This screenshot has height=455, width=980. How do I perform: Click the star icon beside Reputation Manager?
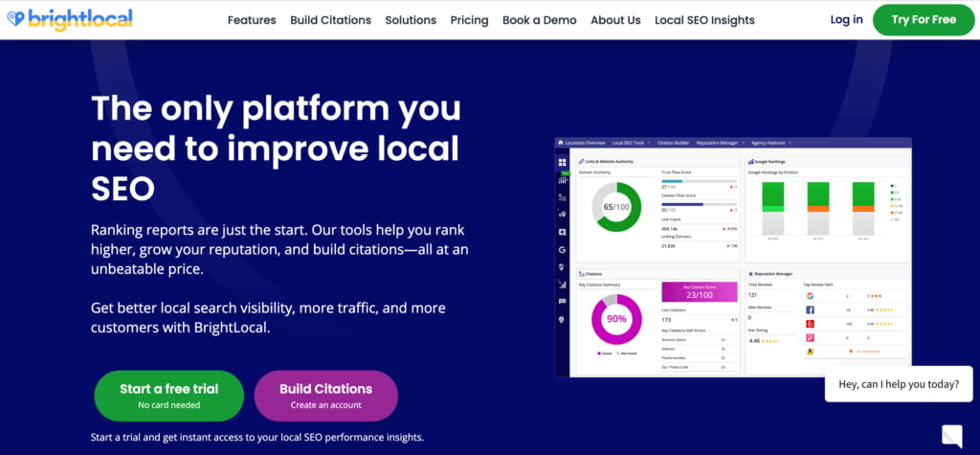coord(750,274)
